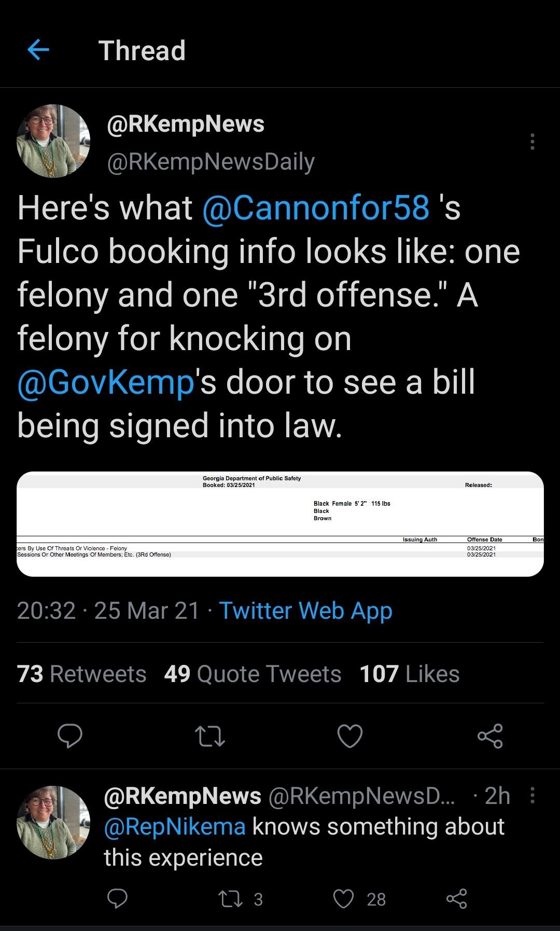This screenshot has height=931, width=560.
Task: View the 49 Quote Tweets list
Action: click(253, 674)
